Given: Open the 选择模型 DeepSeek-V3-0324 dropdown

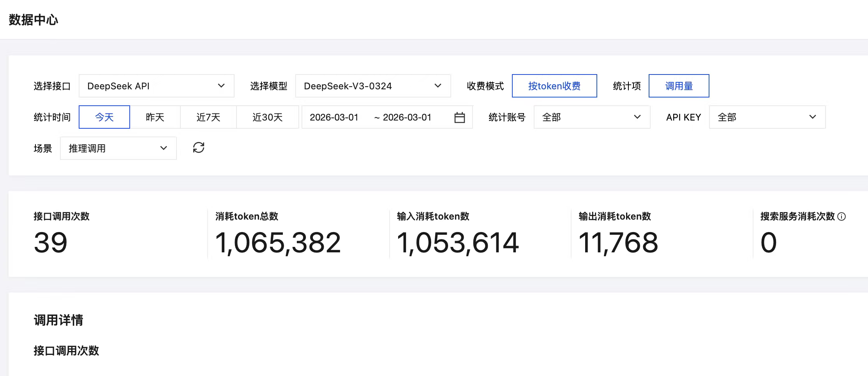Looking at the screenshot, I should [x=373, y=86].
